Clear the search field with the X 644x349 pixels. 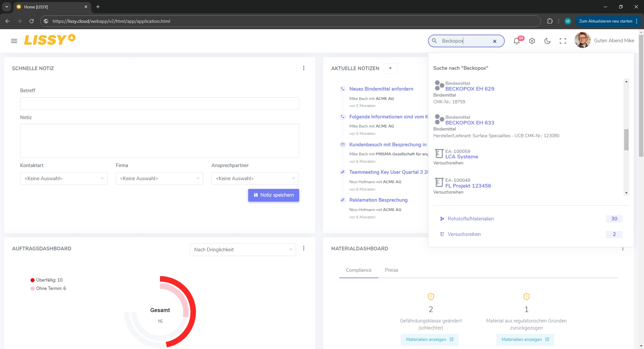point(494,41)
